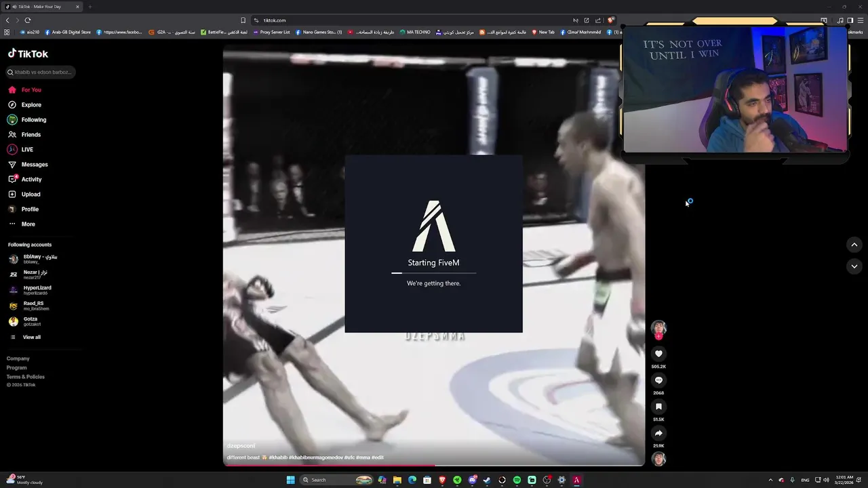Click the Windows taskbar Search box
This screenshot has width=868, height=488.
tap(336, 480)
